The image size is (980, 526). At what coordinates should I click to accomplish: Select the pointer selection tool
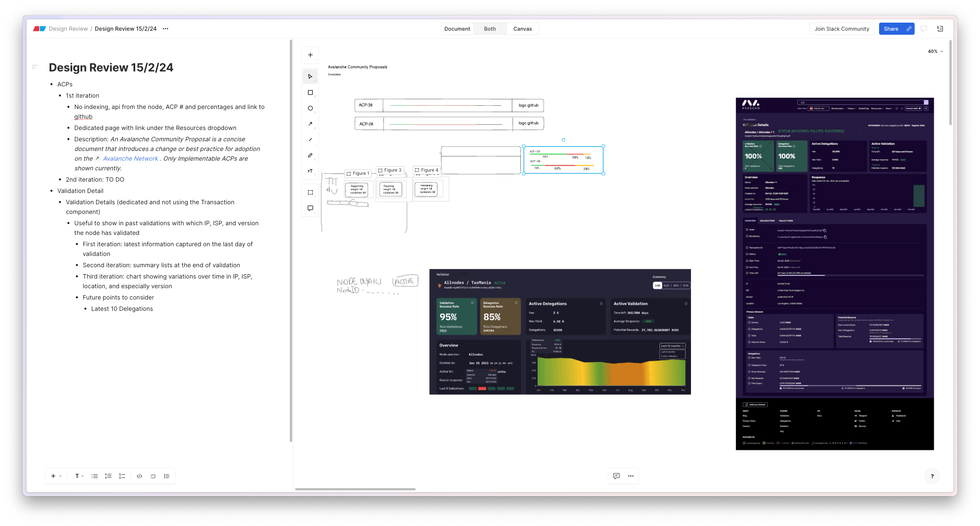[310, 77]
